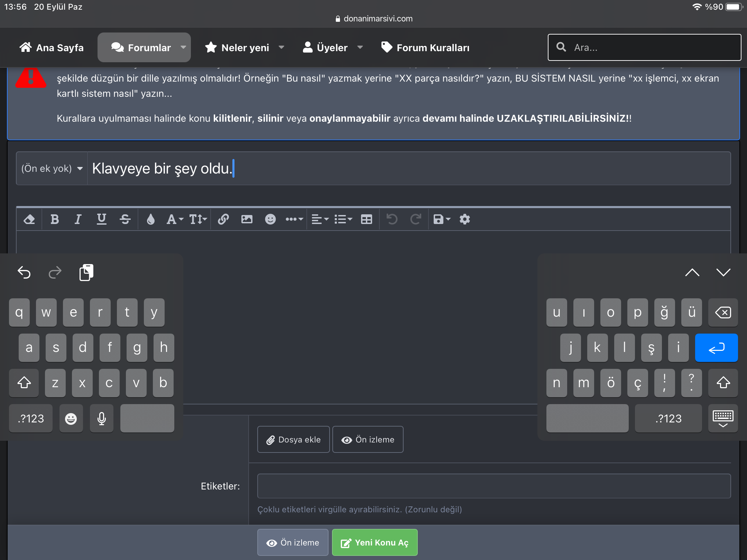Toggle italic formatting

coord(78,219)
